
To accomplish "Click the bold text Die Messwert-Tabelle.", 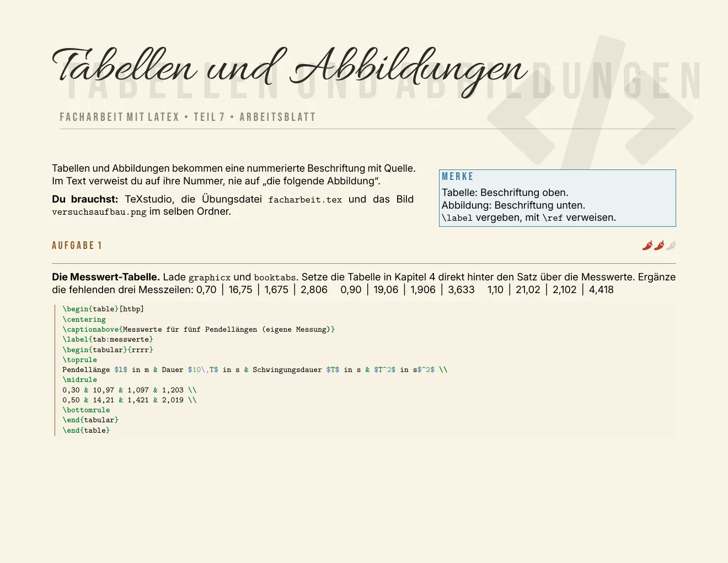I will click(x=106, y=277).
